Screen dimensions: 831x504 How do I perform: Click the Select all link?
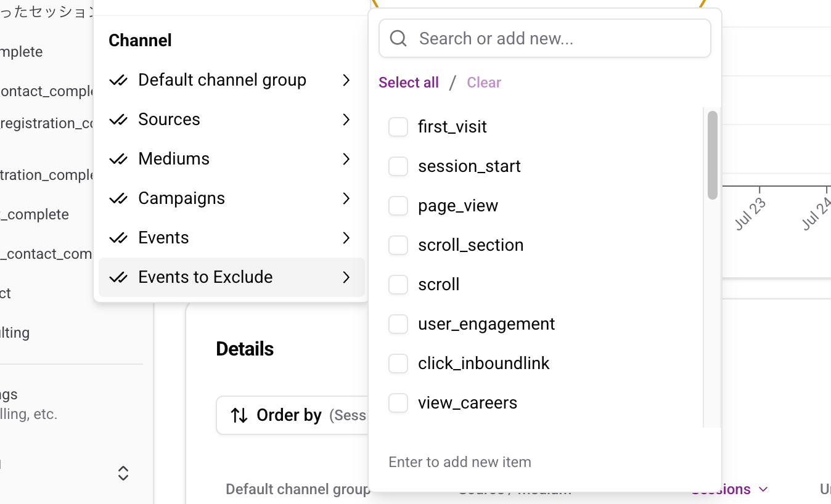pos(409,83)
